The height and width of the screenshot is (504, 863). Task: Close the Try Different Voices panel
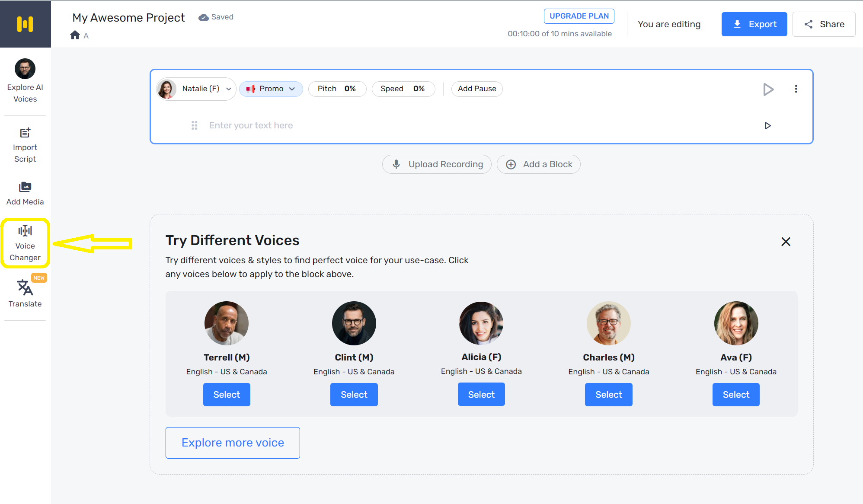786,241
